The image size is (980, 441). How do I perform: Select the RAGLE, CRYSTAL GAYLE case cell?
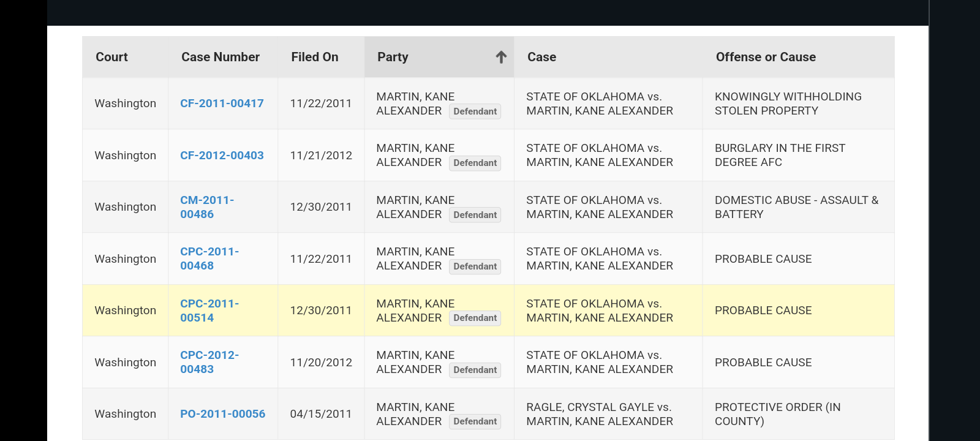(x=608, y=414)
